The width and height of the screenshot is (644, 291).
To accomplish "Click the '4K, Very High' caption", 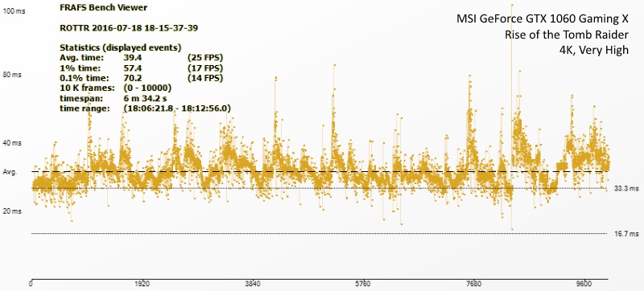I will (x=594, y=51).
